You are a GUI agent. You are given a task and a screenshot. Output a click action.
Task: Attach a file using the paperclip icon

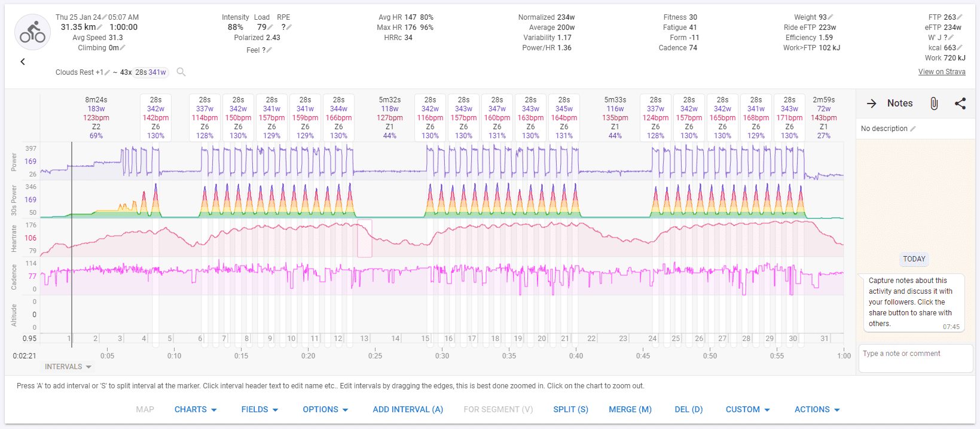[x=933, y=104]
